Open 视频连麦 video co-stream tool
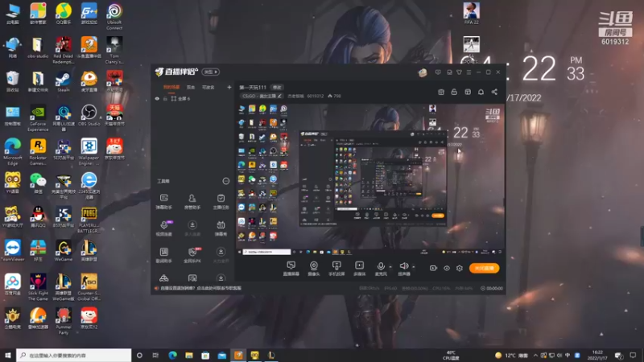644x362 pixels. pyautogui.click(x=164, y=228)
